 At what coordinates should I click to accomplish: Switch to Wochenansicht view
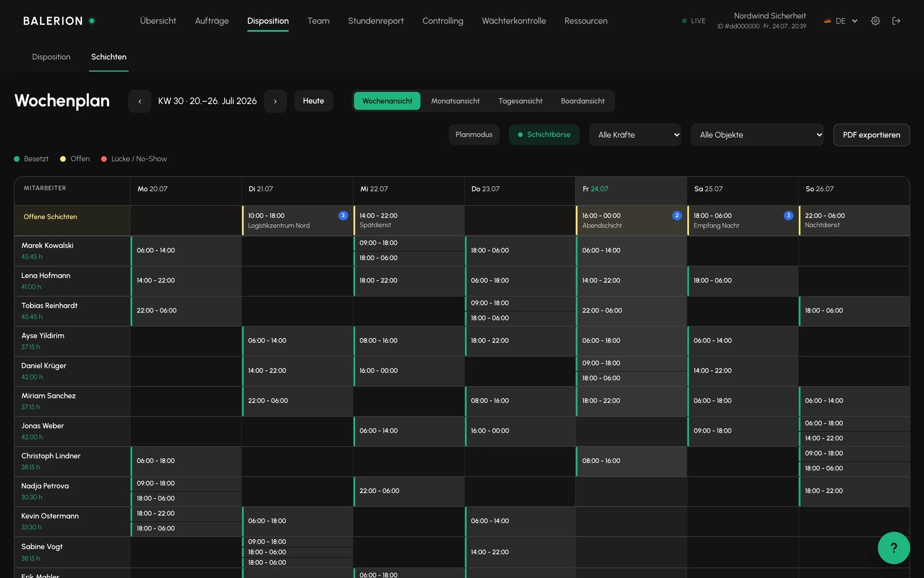[387, 101]
